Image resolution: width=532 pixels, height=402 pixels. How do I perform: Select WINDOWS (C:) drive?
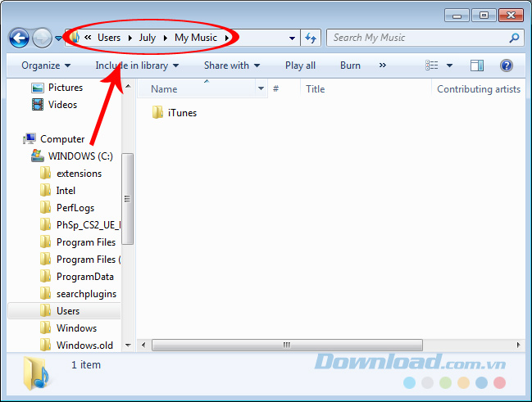click(80, 156)
